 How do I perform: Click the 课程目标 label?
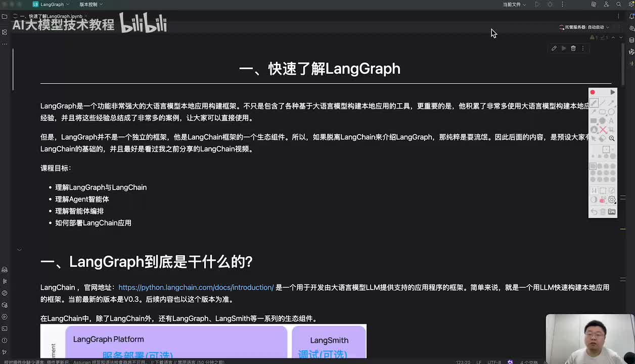pos(56,168)
